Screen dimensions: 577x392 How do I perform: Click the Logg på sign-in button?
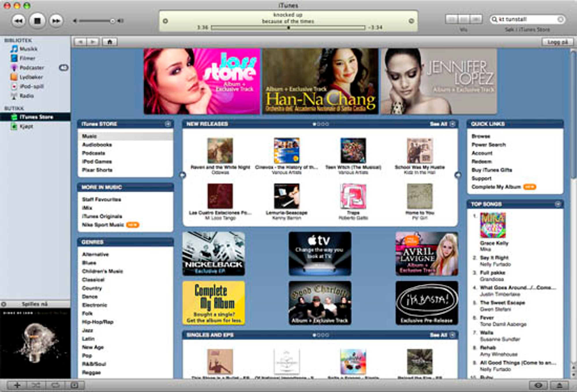[557, 42]
